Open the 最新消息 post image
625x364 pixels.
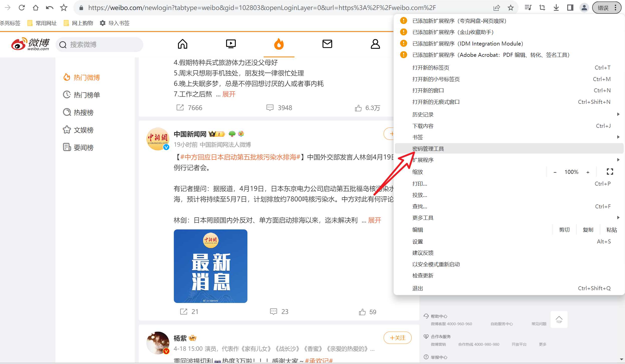(211, 266)
